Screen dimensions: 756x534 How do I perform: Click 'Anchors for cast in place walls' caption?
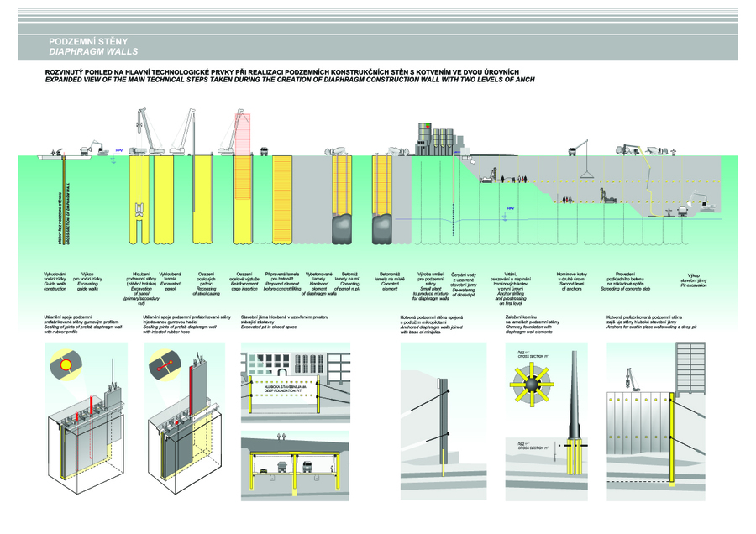coord(652,327)
